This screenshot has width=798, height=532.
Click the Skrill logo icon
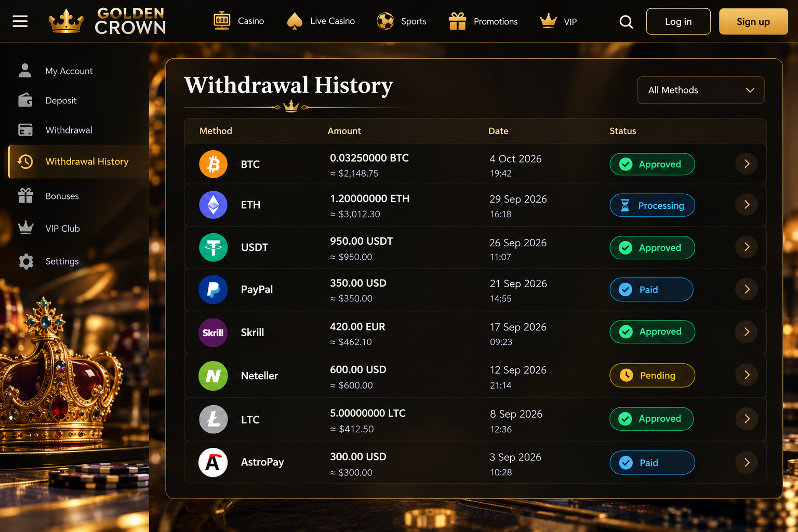(x=213, y=332)
